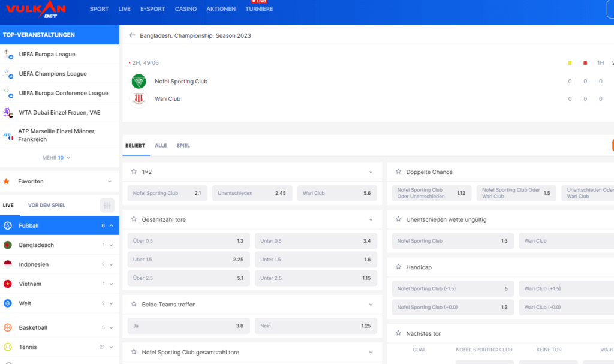Select Nofel Sporting Club Oder Unentschieden 1.12
Viewport: 614px width, 364px height.
(x=432, y=193)
